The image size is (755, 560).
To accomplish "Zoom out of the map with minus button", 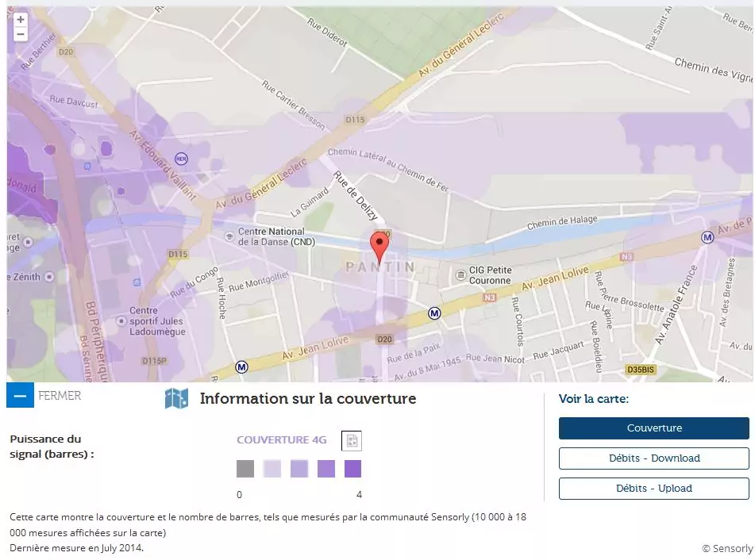I will [x=21, y=34].
